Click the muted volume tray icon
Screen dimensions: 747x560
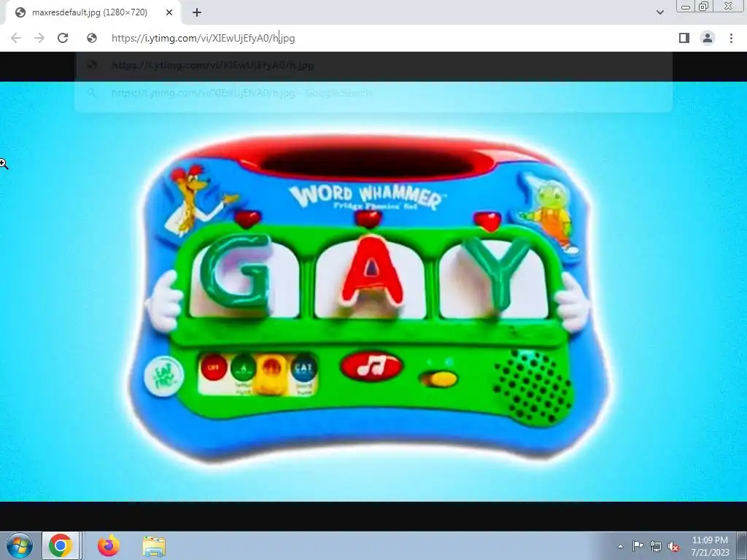pos(673,547)
